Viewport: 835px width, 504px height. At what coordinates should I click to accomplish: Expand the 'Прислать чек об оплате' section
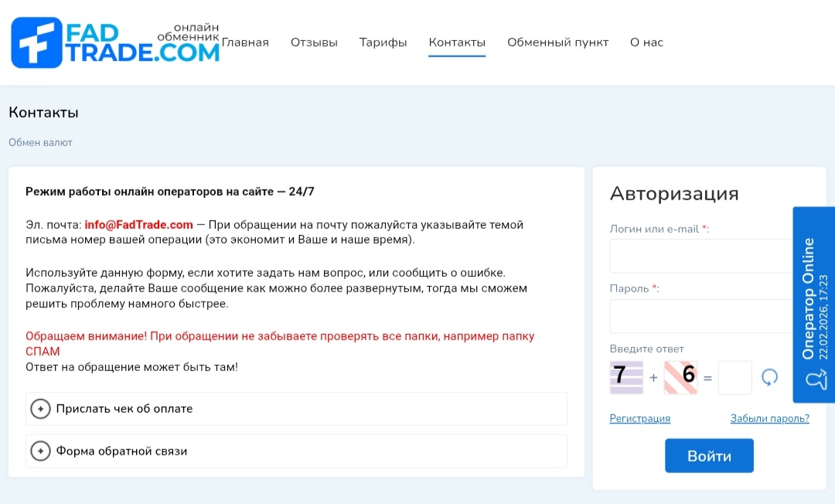pyautogui.click(x=124, y=409)
